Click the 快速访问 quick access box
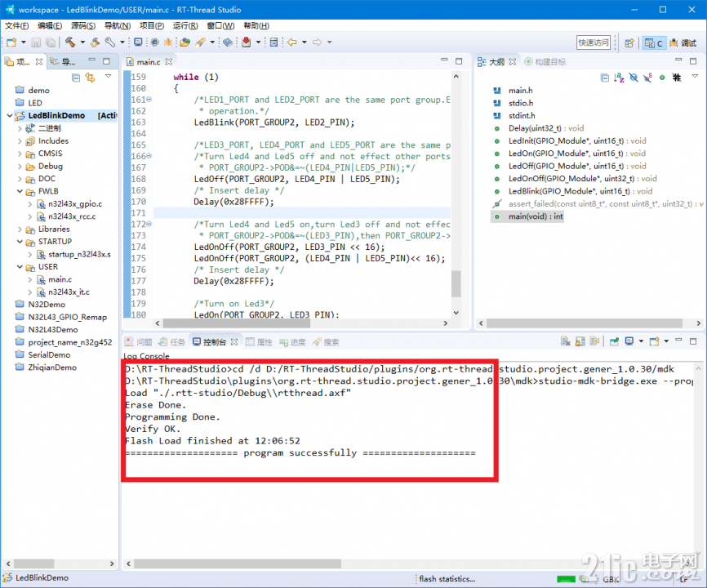Viewport: 707px width, 588px height. (594, 42)
